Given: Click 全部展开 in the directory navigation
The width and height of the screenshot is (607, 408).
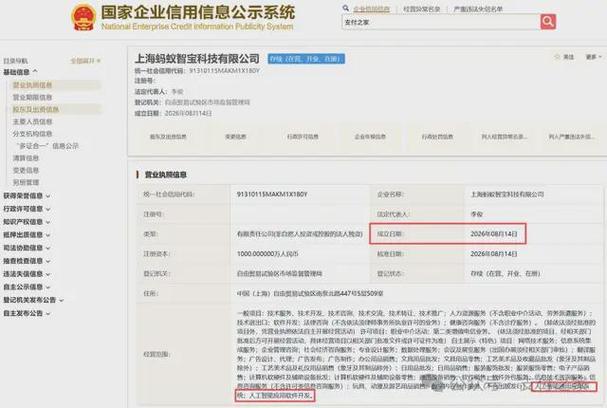Looking at the screenshot, I should [85, 60].
